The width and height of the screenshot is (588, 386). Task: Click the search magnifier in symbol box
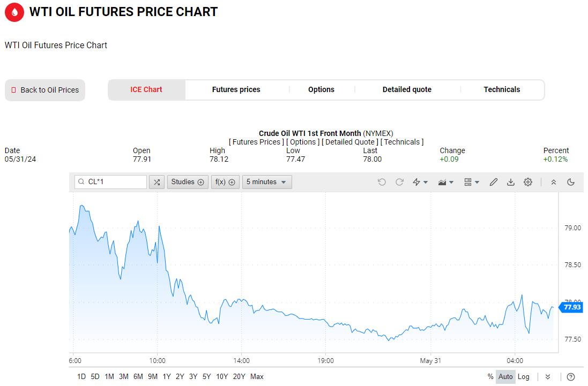81,182
